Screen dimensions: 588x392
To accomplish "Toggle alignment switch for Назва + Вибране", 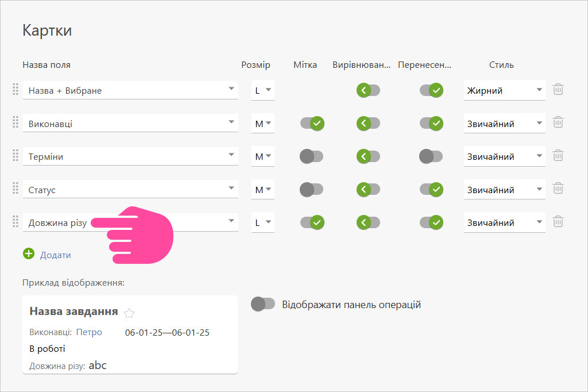I will pos(368,90).
